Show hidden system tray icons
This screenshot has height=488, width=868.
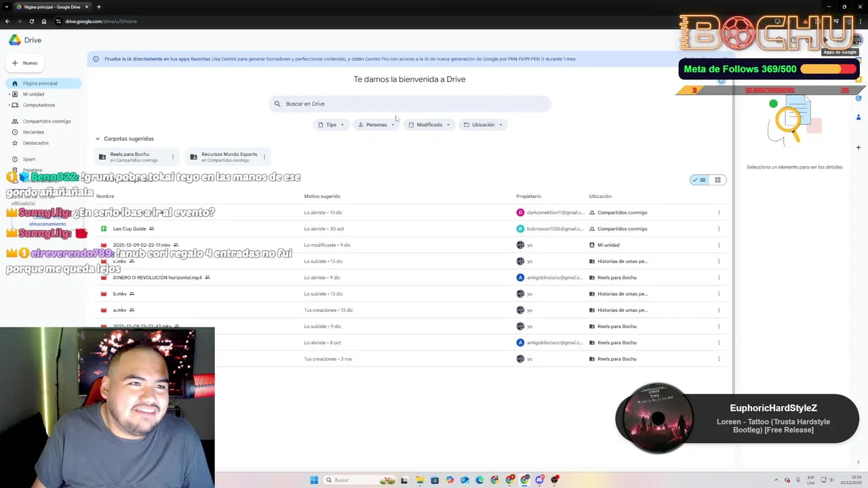click(777, 480)
